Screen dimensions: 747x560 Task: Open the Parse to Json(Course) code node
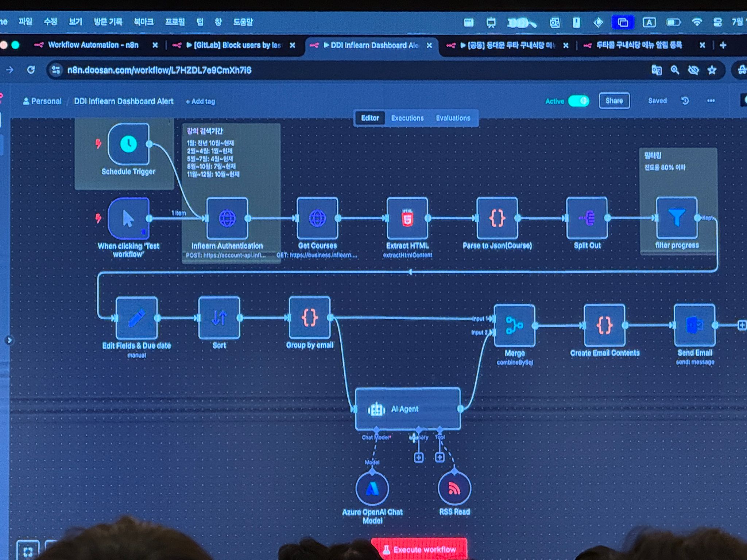tap(497, 218)
